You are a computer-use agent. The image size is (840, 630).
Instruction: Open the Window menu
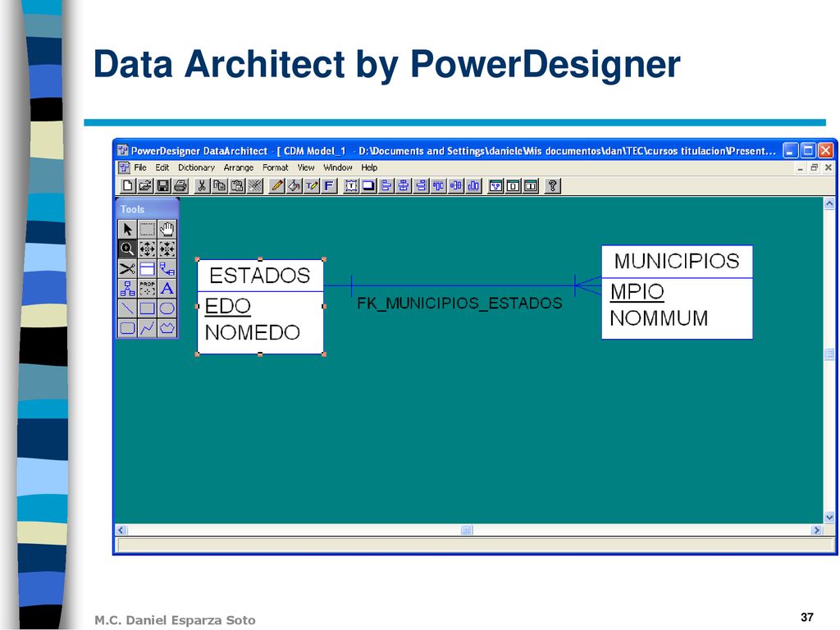pos(338,167)
